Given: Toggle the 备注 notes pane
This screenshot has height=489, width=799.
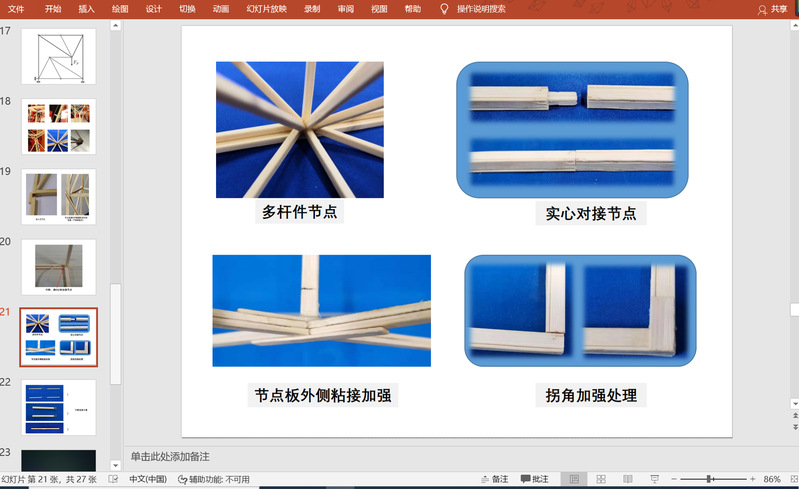Looking at the screenshot, I should pyautogui.click(x=494, y=480).
